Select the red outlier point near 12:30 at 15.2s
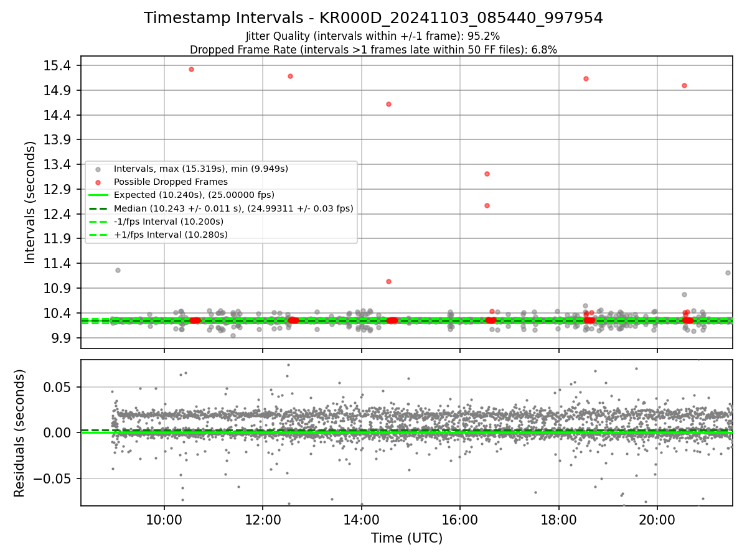Viewport: 747px width, 560px height. point(290,76)
